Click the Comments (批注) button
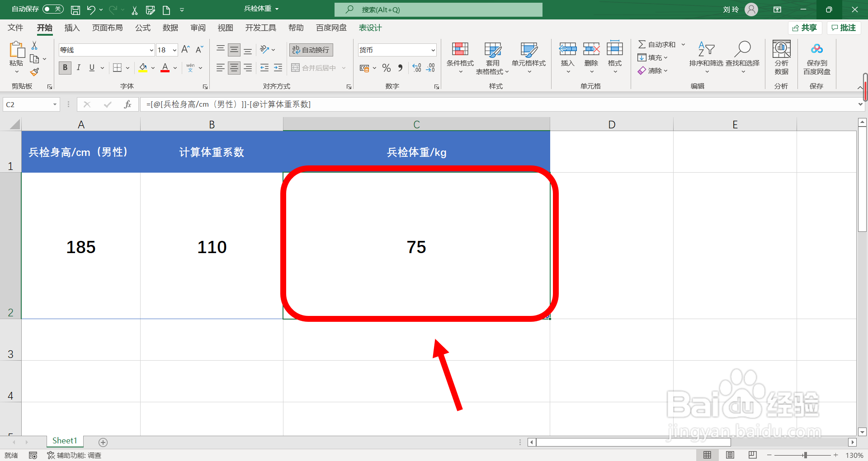This screenshot has width=868, height=461. point(844,28)
